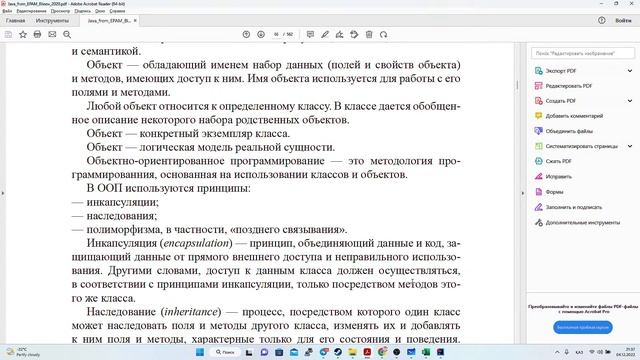This screenshot has width=640, height=360.
Task: Open the Просмотр menu
Action: coord(60,11)
